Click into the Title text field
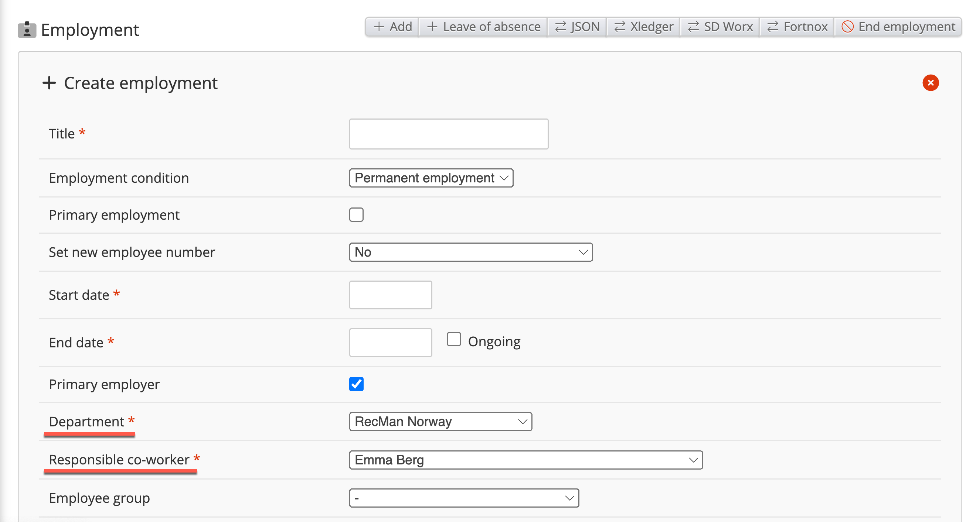The height and width of the screenshot is (522, 980). click(449, 134)
